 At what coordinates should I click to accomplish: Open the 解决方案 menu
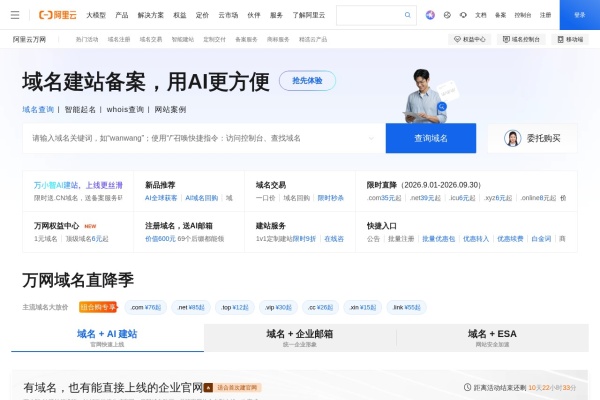click(x=150, y=15)
